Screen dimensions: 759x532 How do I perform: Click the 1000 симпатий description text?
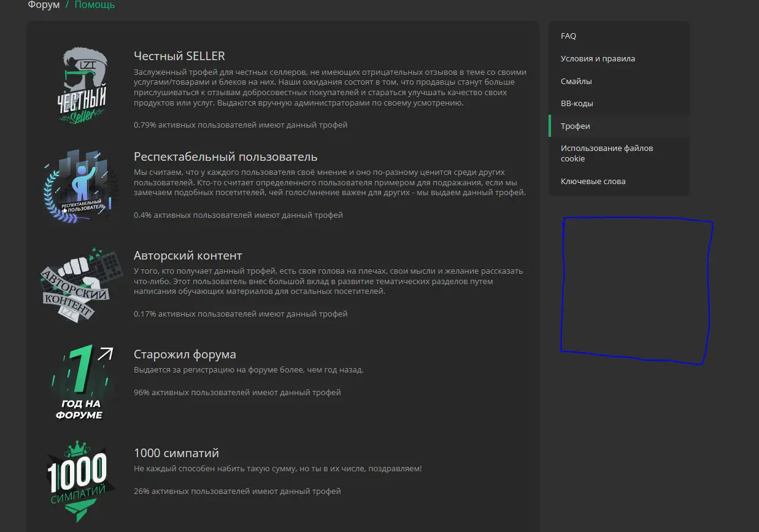tap(278, 469)
